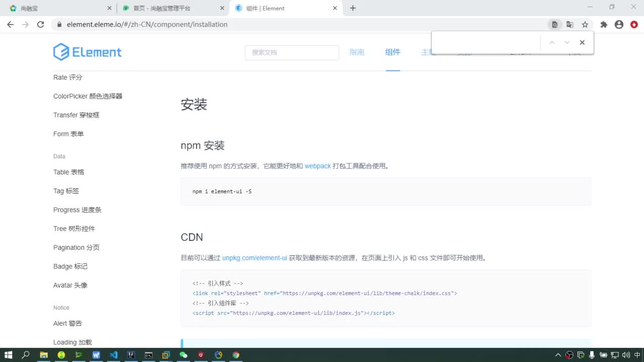Open the Google Translate page icon
The height and width of the screenshot is (362, 644).
[x=570, y=24]
